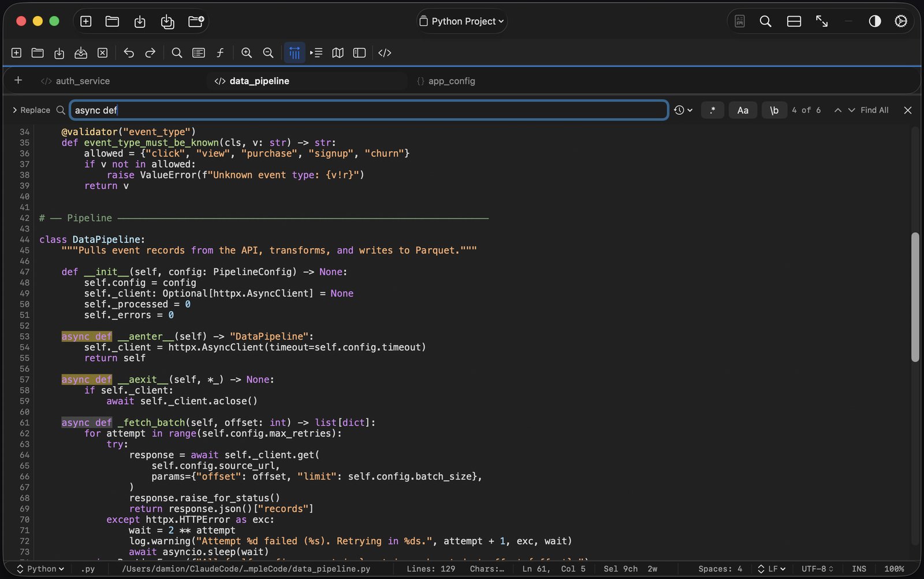Click the save icon in the second toolbar
The height and width of the screenshot is (579, 924).
coord(59,53)
